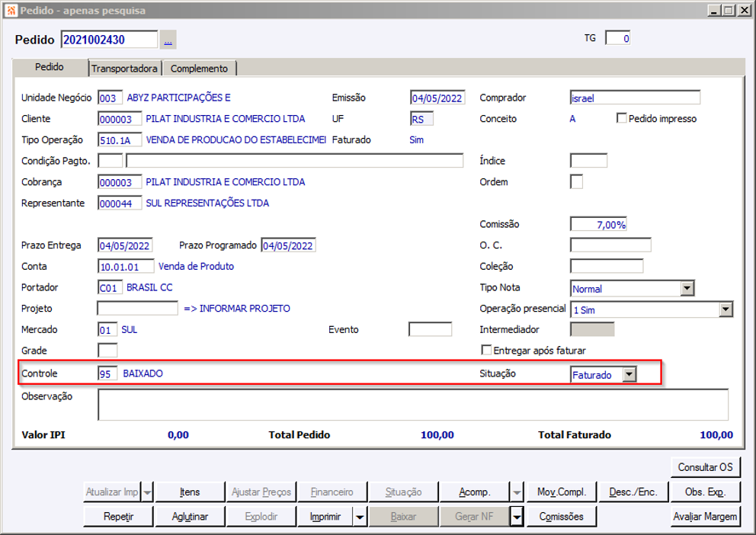The width and height of the screenshot is (756, 535).
Task: Click the Acomp. button
Action: pyautogui.click(x=475, y=492)
